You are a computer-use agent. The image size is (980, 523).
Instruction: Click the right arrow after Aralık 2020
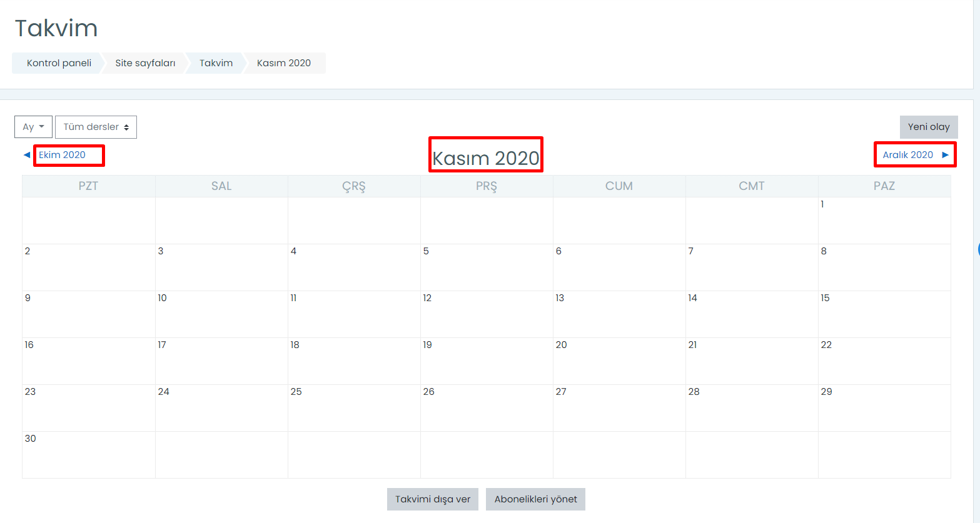click(945, 155)
